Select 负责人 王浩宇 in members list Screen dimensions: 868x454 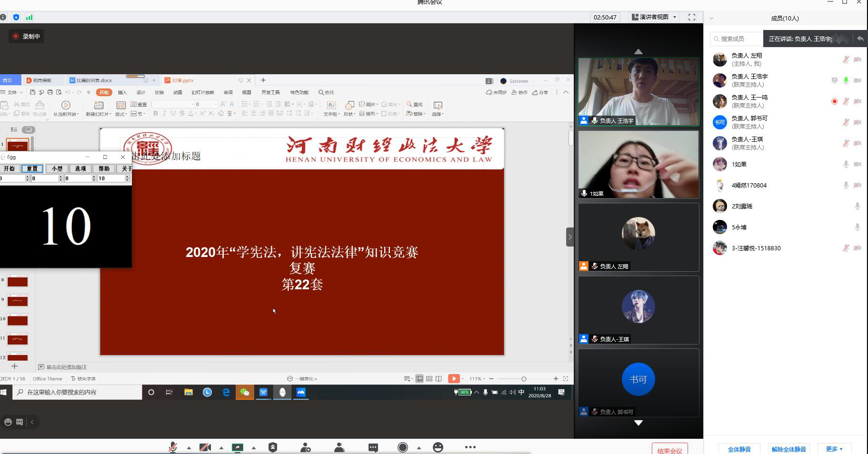749,80
